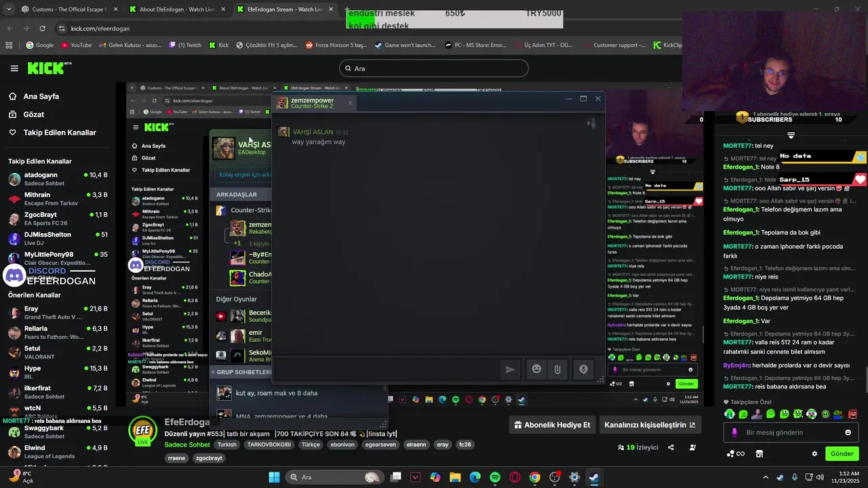The height and width of the screenshot is (488, 868).
Task: Open the chat shop storefront icon
Action: click(759, 453)
